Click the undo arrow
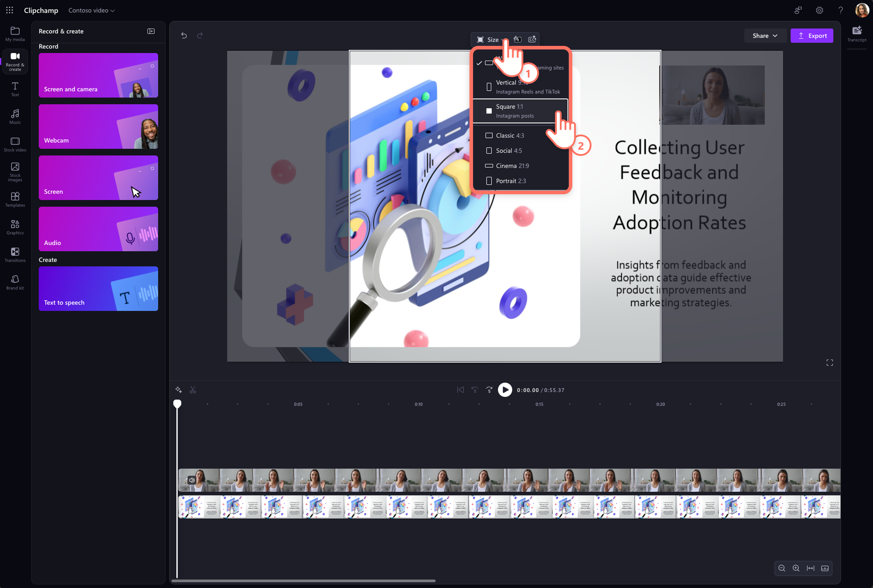Viewport: 873px width, 588px height. coord(184,36)
